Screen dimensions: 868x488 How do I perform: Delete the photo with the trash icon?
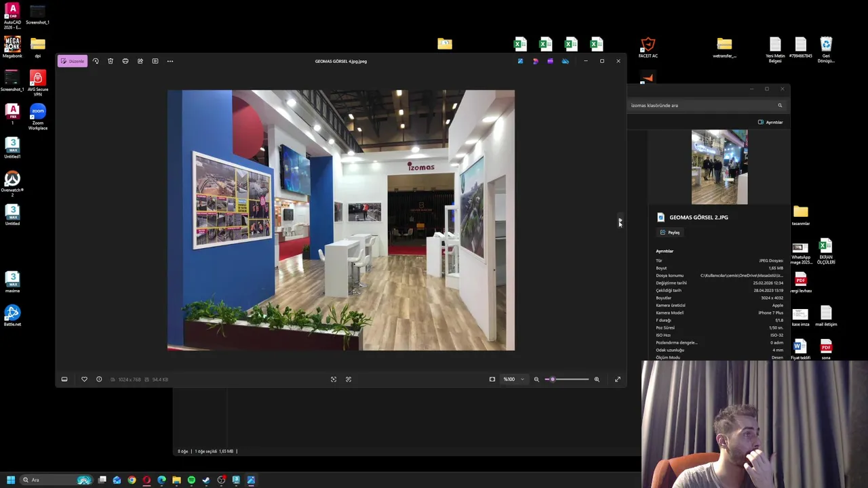(x=111, y=61)
